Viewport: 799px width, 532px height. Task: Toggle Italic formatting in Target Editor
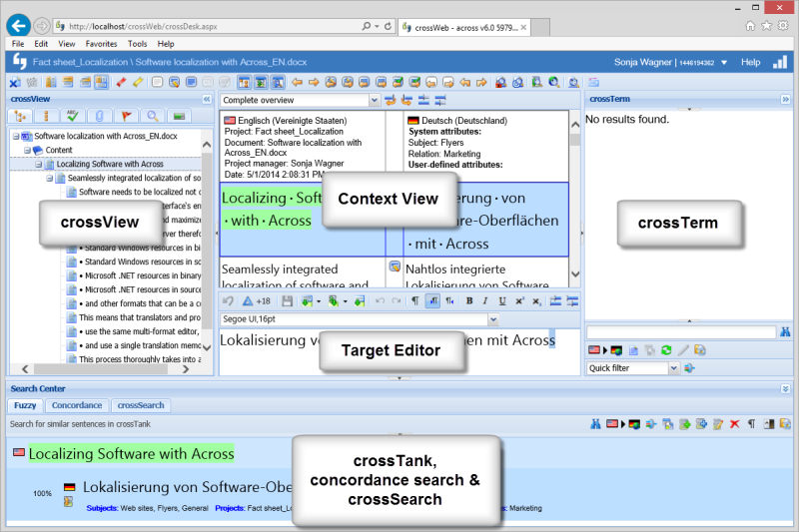485,300
